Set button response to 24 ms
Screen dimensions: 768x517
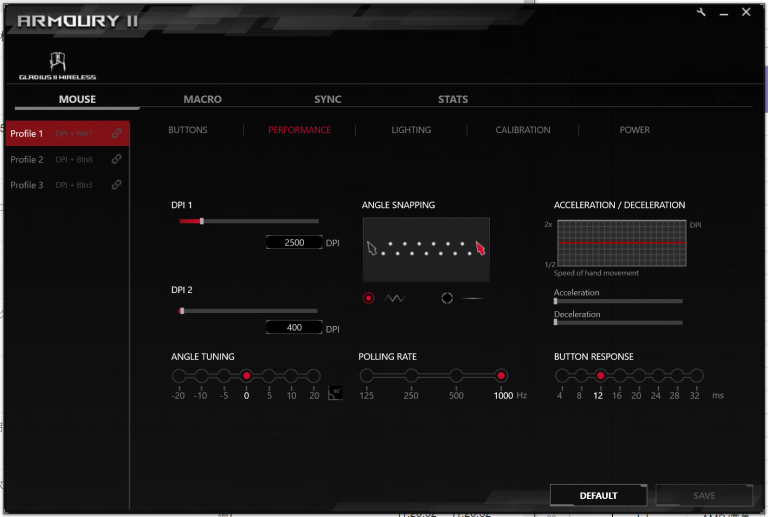[x=658, y=376]
